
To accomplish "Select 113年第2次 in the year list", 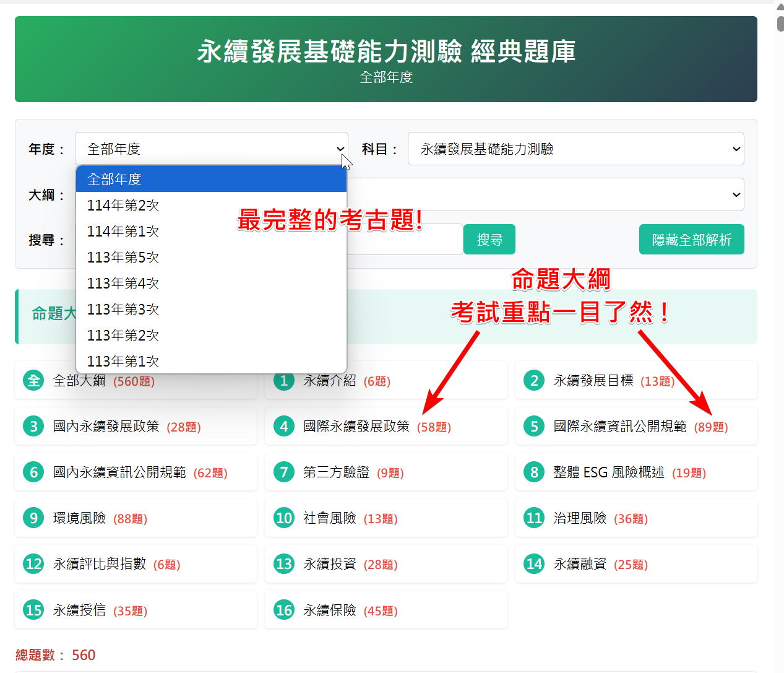I will [211, 335].
